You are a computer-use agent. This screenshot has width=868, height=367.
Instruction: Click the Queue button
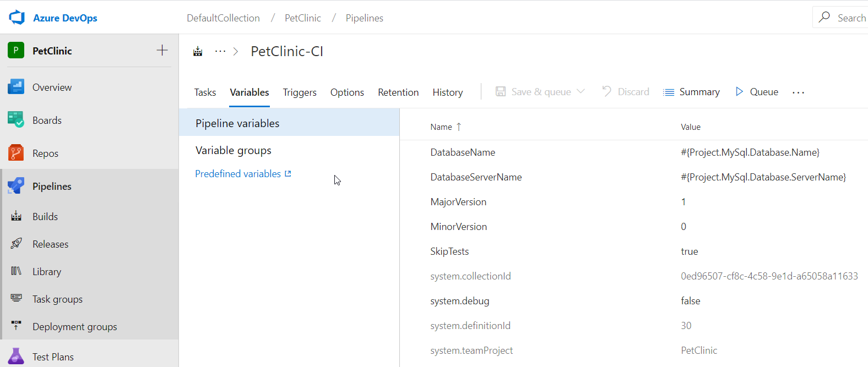[x=757, y=92]
